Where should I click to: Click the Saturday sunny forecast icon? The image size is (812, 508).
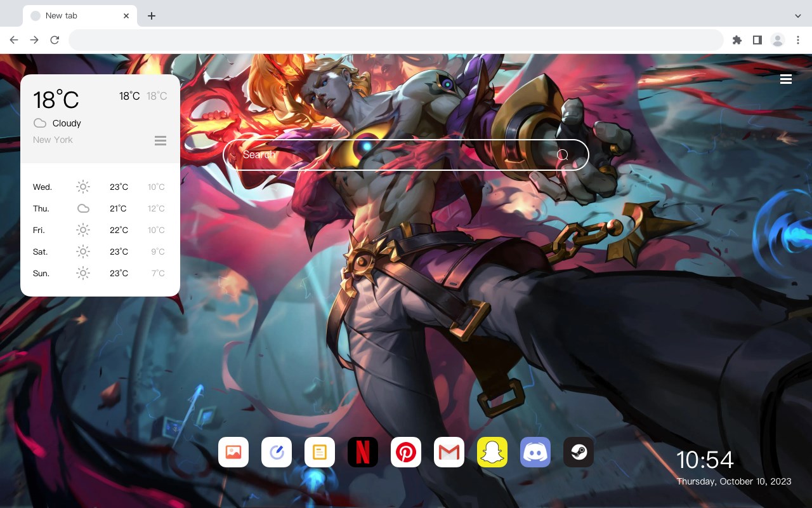83,251
